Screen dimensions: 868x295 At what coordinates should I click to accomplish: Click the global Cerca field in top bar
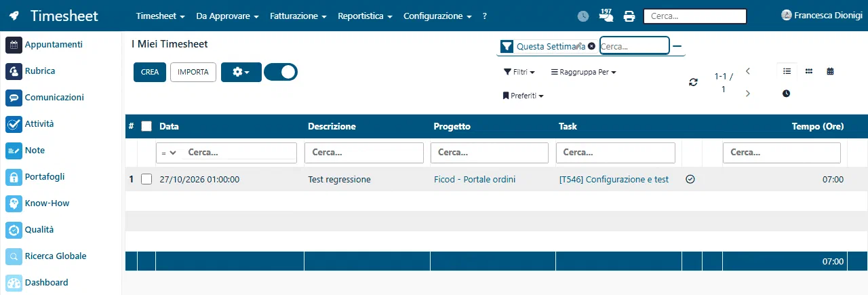coord(694,16)
